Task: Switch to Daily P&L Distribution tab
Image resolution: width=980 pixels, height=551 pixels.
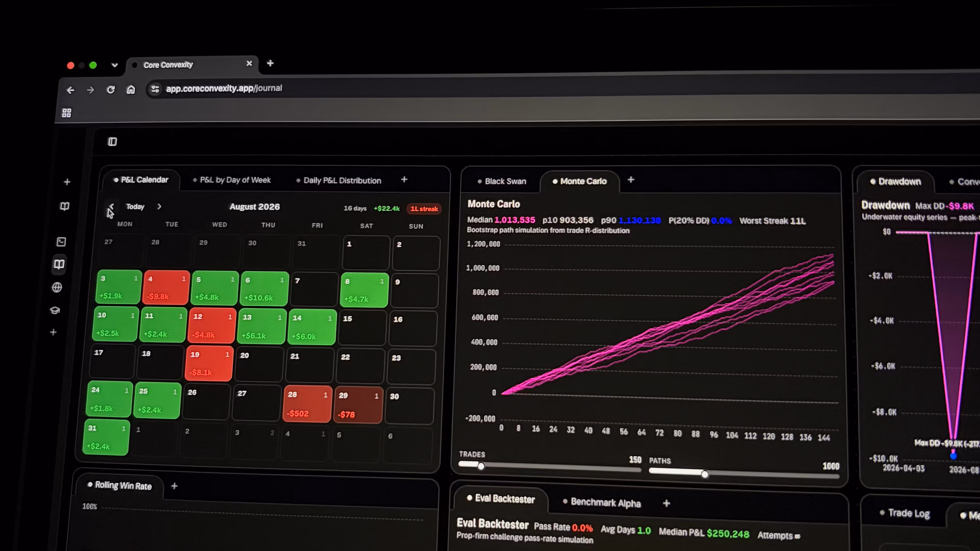Action: (339, 181)
